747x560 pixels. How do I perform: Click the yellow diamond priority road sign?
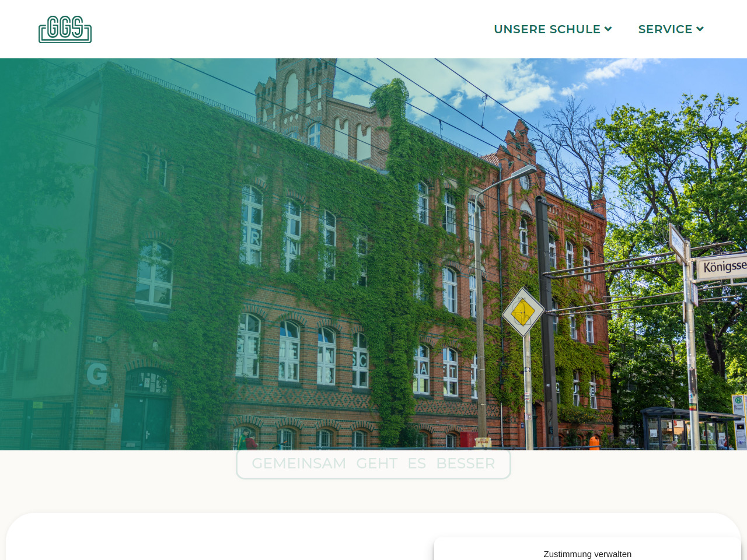click(523, 313)
